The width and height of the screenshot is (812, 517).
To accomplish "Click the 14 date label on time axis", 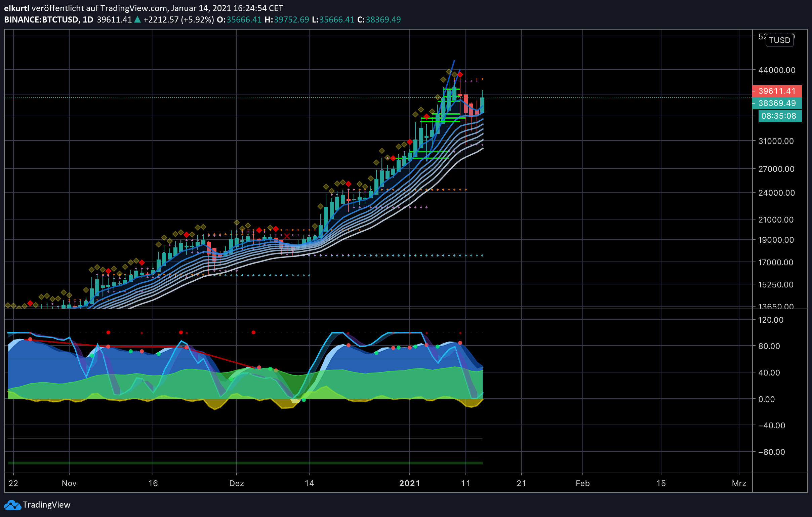I will click(x=309, y=484).
